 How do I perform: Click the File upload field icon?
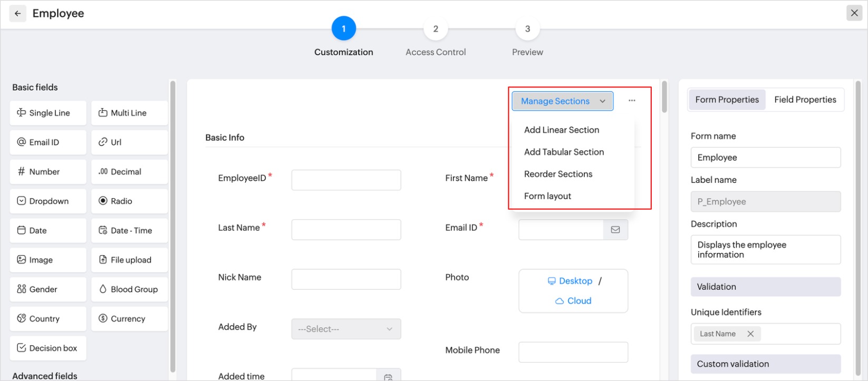(x=103, y=260)
